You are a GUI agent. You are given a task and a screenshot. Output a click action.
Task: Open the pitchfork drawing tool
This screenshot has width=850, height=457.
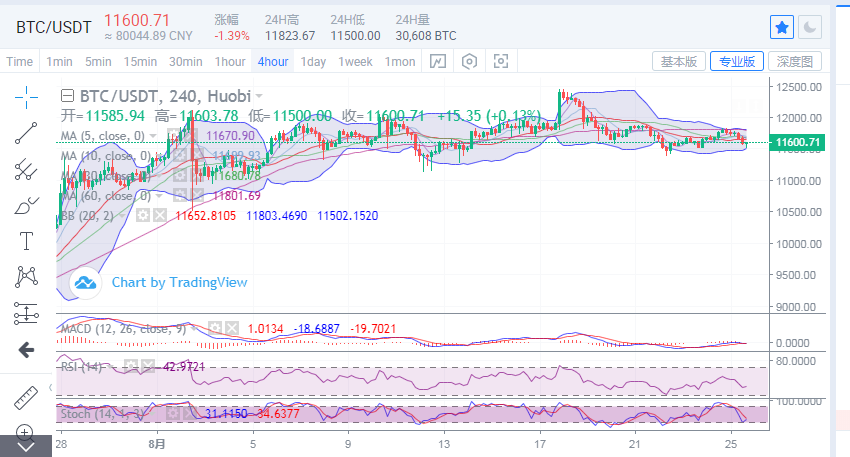(26, 170)
